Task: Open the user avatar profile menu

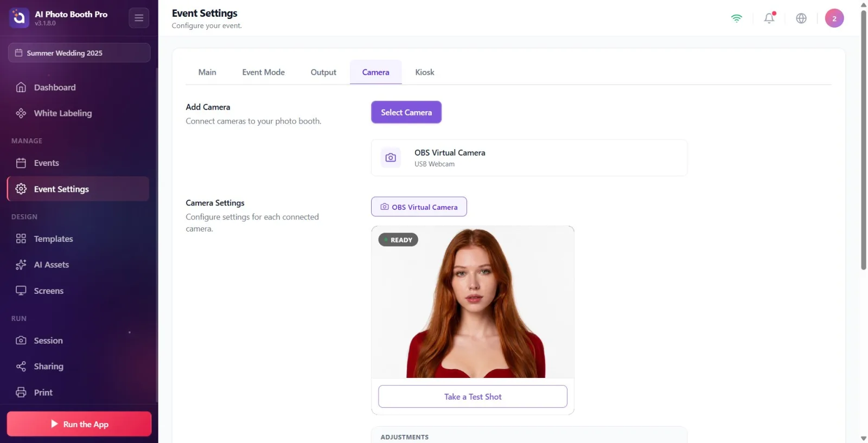Action: pyautogui.click(x=834, y=18)
